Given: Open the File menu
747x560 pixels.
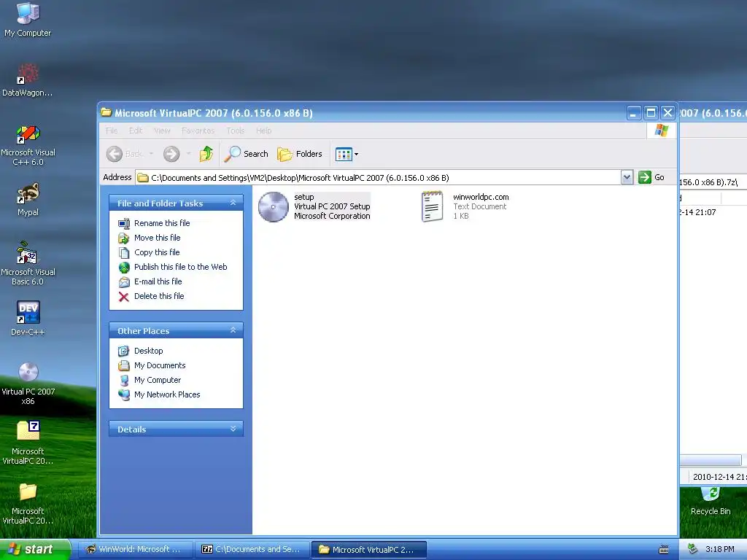Looking at the screenshot, I should tap(112, 131).
